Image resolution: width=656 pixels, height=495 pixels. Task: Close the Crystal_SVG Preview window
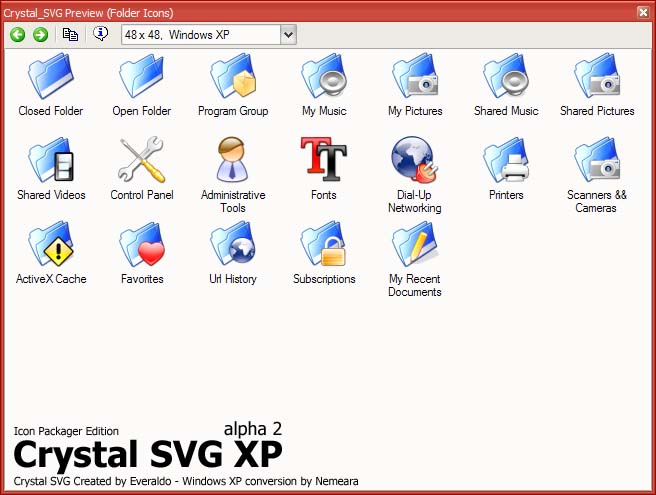click(x=643, y=12)
